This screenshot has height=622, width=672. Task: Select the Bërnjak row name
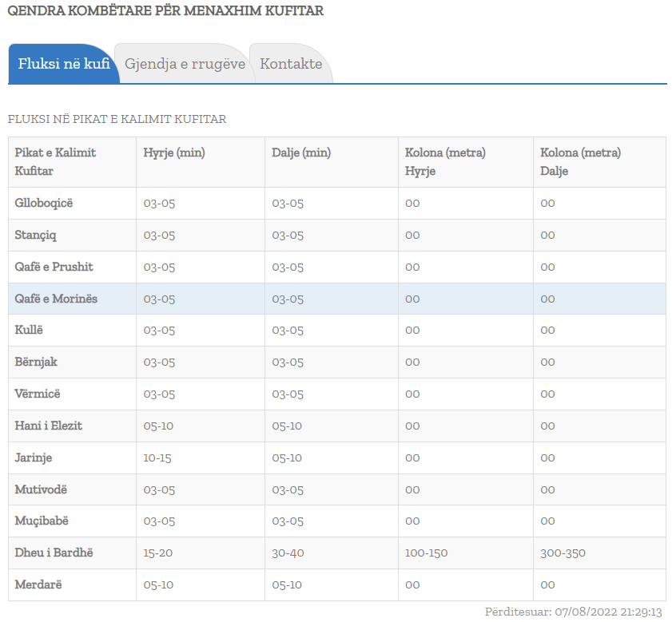36,362
